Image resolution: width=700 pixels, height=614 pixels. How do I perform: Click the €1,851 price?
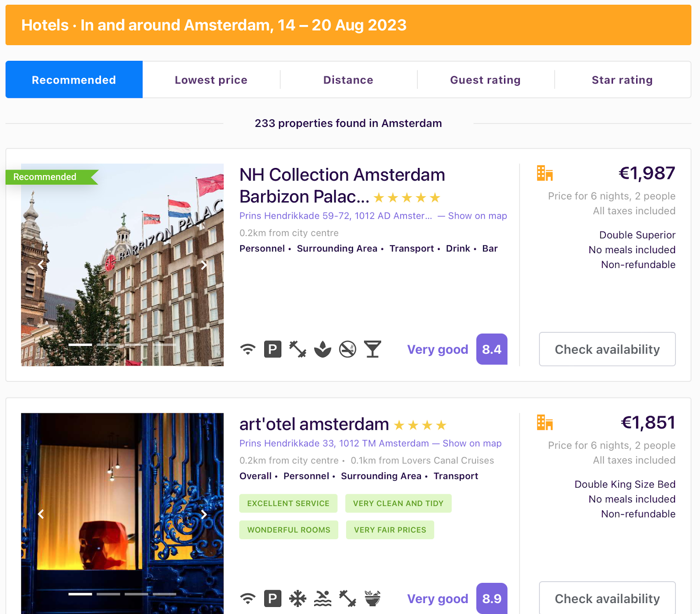click(648, 422)
